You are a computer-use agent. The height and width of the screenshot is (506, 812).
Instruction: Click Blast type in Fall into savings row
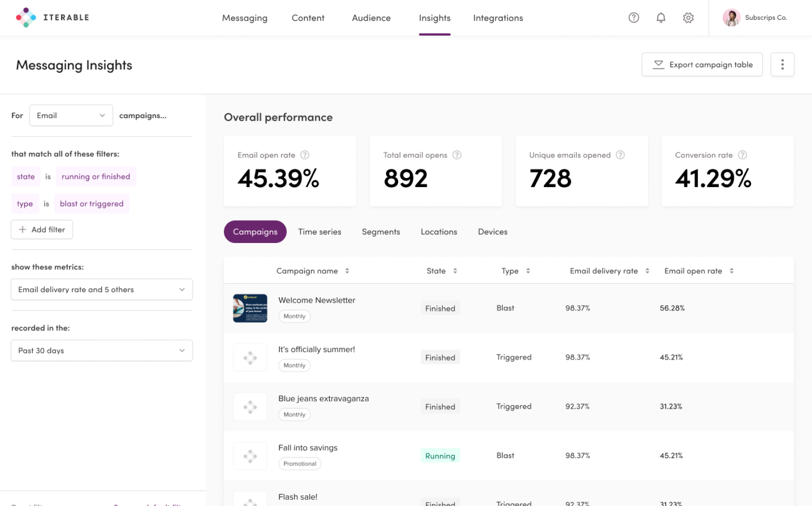point(505,455)
